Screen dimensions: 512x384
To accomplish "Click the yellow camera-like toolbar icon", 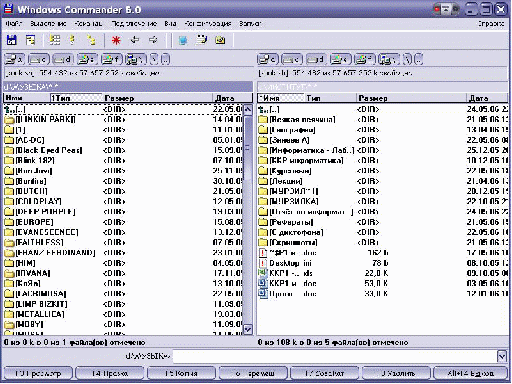I will click(x=220, y=40).
